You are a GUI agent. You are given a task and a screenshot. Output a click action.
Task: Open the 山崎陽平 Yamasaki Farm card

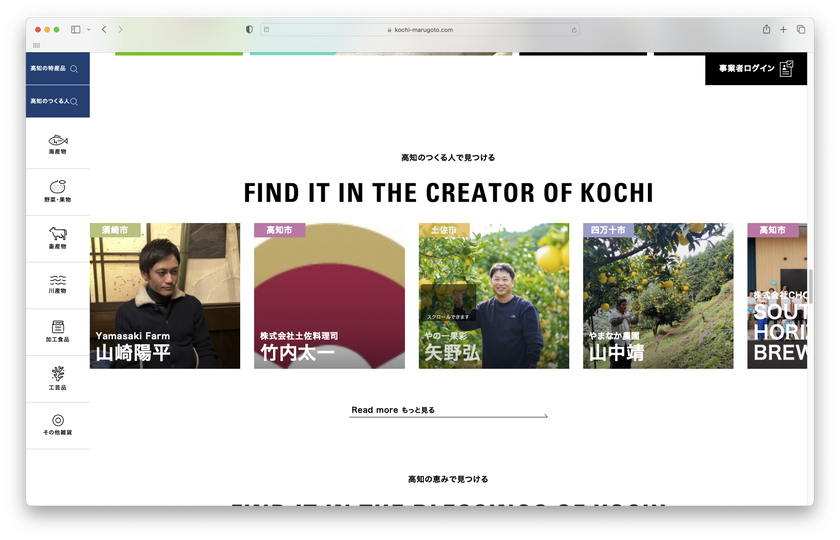pyautogui.click(x=165, y=296)
